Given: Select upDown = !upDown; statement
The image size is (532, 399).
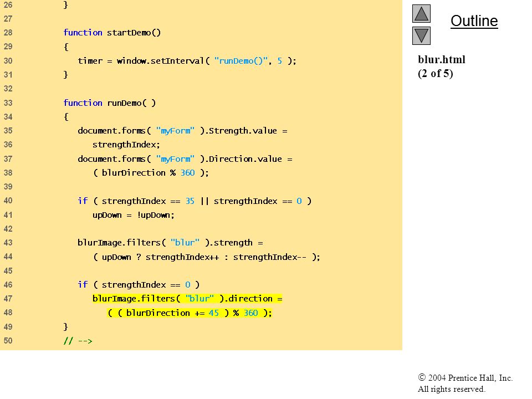Looking at the screenshot, I should [134, 215].
